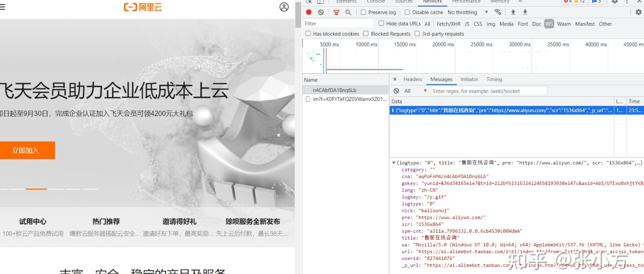Filter requests by Fetch/XHR
The image size is (644, 274).
tap(449, 24)
